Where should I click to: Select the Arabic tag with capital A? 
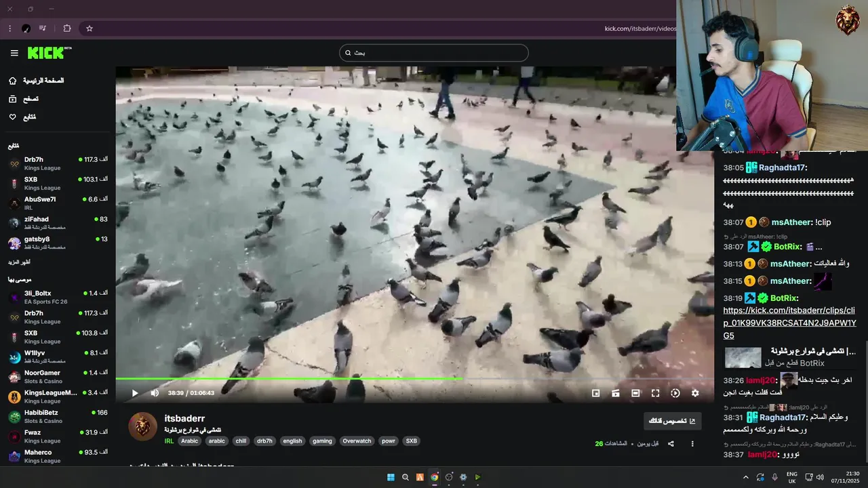(190, 441)
